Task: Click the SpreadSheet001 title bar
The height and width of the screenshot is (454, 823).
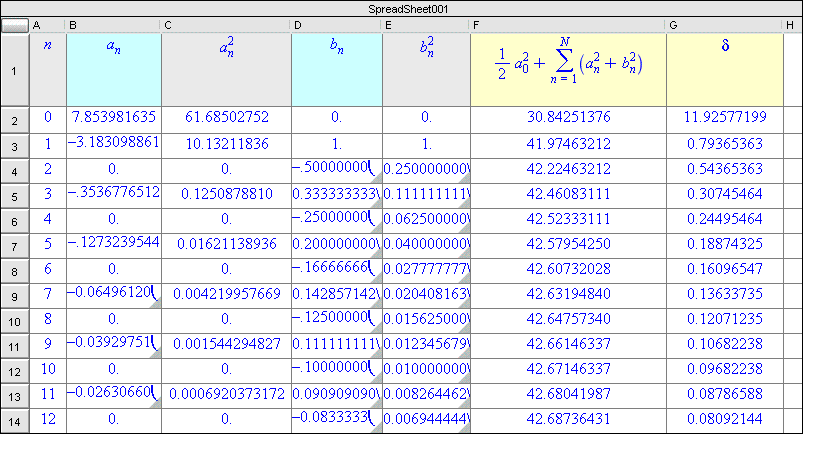Action: (x=411, y=8)
